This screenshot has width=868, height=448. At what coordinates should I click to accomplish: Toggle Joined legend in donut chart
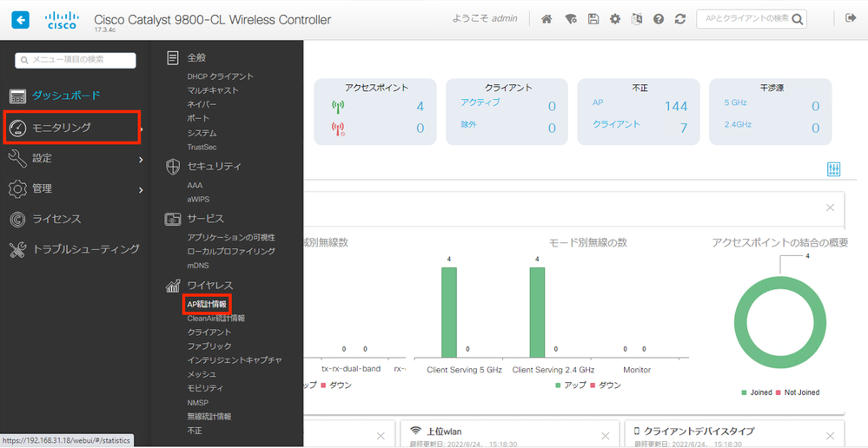757,392
